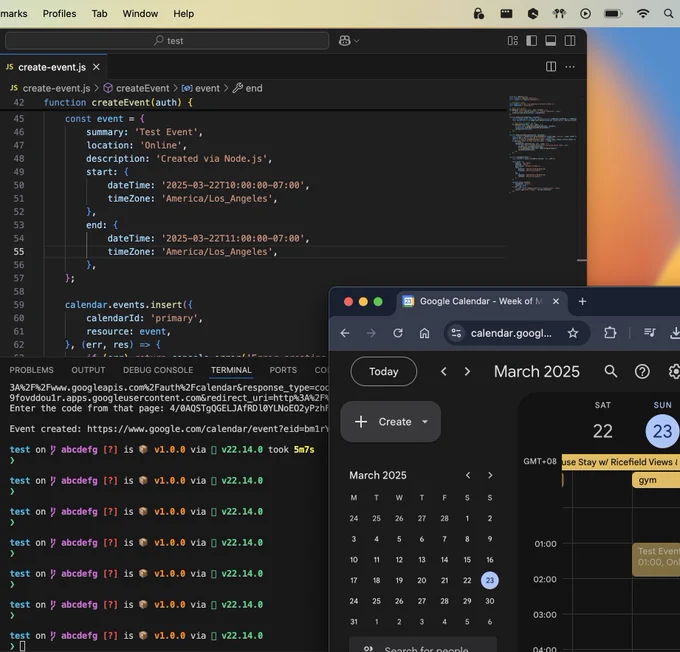This screenshot has height=652, width=680.
Task: Open Google Calendar support help icon
Action: coord(642,371)
